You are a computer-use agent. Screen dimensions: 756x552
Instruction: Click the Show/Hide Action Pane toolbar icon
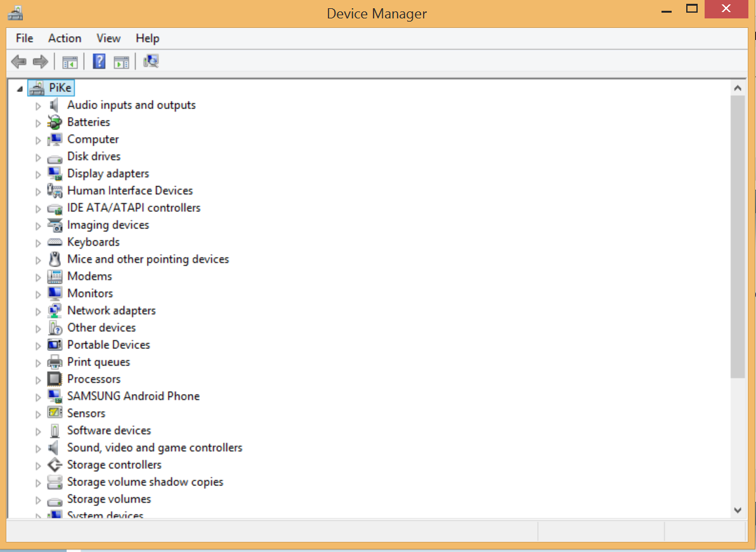122,62
